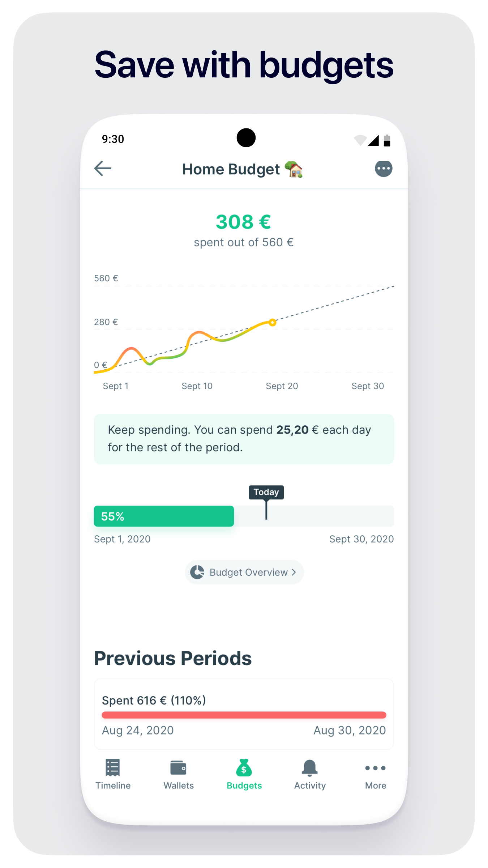Open the Timeline receipt icon
This screenshot has height=868, width=488.
(112, 768)
